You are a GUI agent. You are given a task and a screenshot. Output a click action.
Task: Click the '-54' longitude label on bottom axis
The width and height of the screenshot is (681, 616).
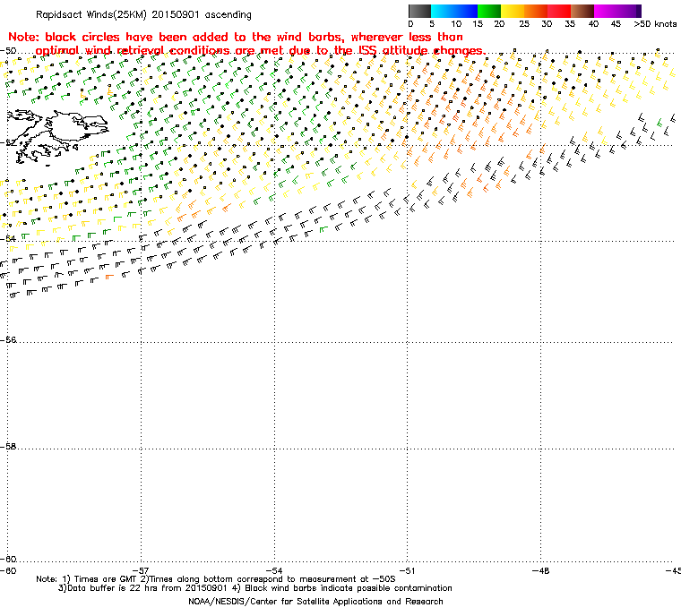pyautogui.click(x=274, y=570)
